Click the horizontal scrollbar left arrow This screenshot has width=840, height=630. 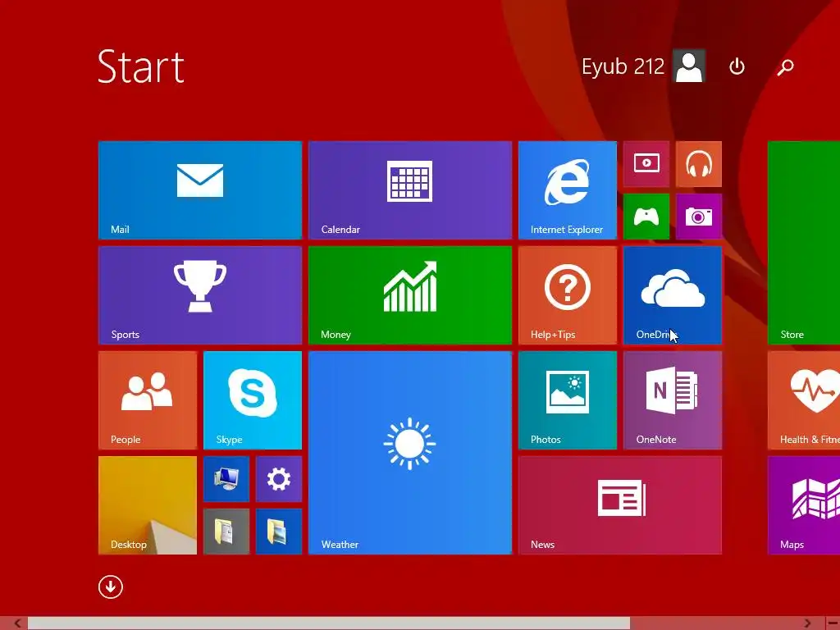tap(17, 623)
